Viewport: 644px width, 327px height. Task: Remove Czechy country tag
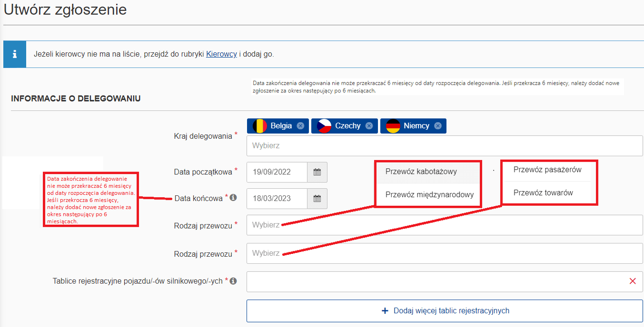pos(369,126)
